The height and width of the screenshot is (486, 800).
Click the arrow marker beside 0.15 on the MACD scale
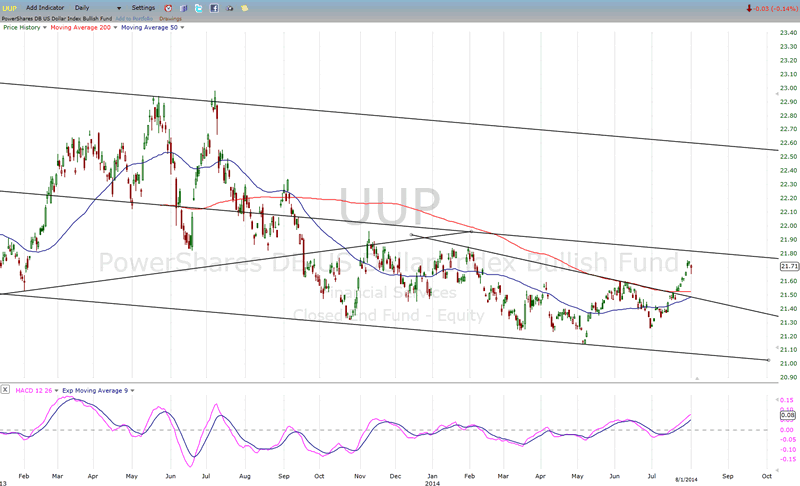pos(777,400)
